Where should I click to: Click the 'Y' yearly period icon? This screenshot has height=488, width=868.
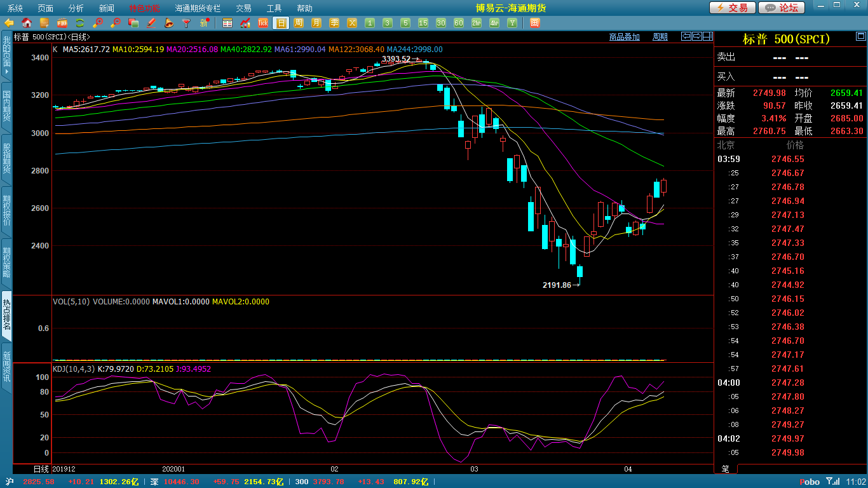[x=512, y=23]
